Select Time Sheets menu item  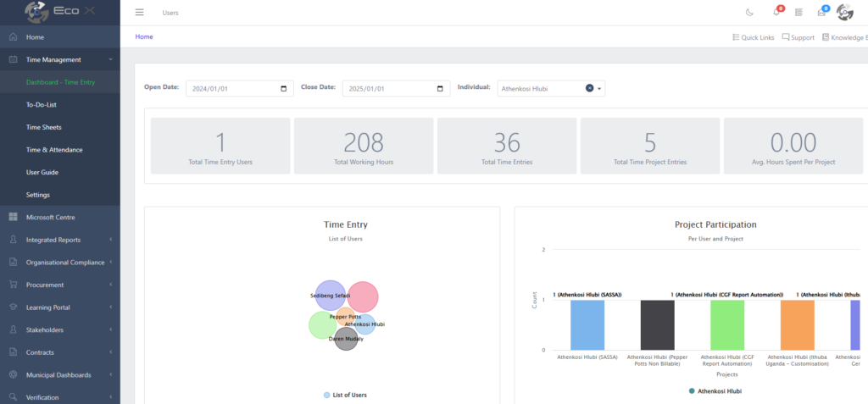44,127
